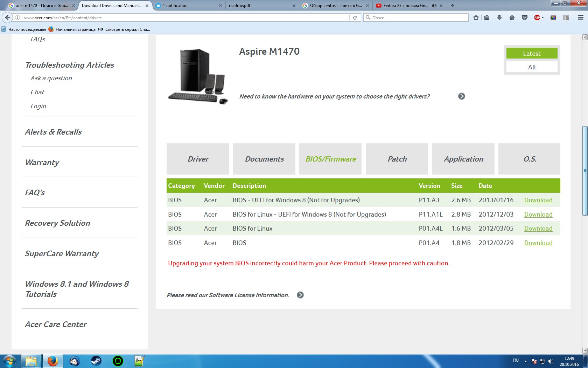Select the O.S. tab
The image size is (588, 368).
[530, 159]
